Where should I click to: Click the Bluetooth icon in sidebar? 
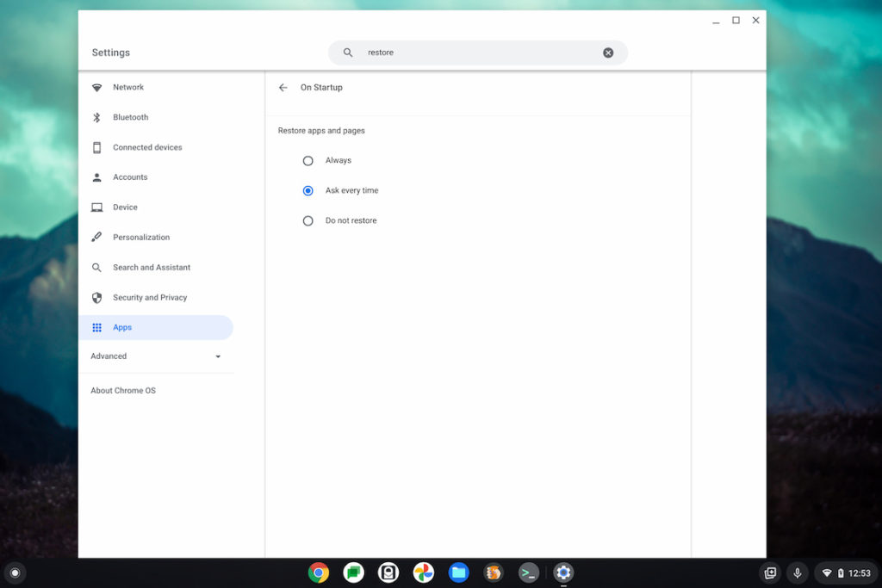[96, 117]
